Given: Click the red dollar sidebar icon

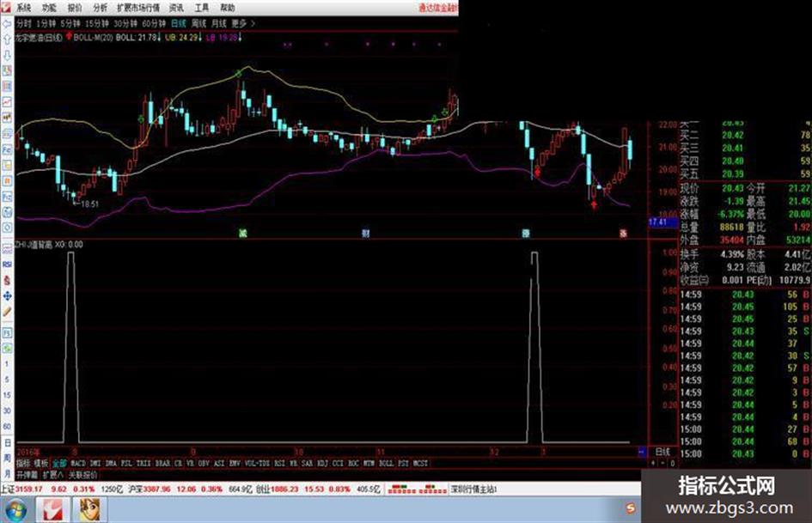Looking at the screenshot, I should tap(7, 280).
